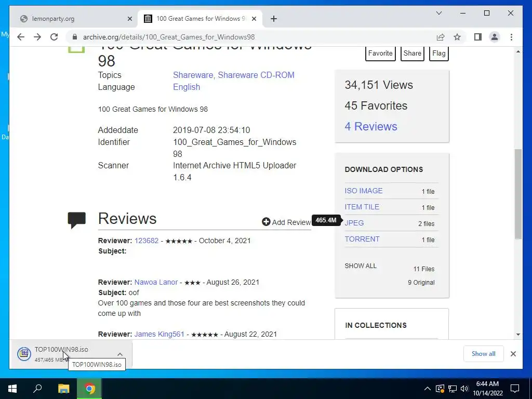Click the network tray icon
532x399 pixels.
[x=453, y=389]
